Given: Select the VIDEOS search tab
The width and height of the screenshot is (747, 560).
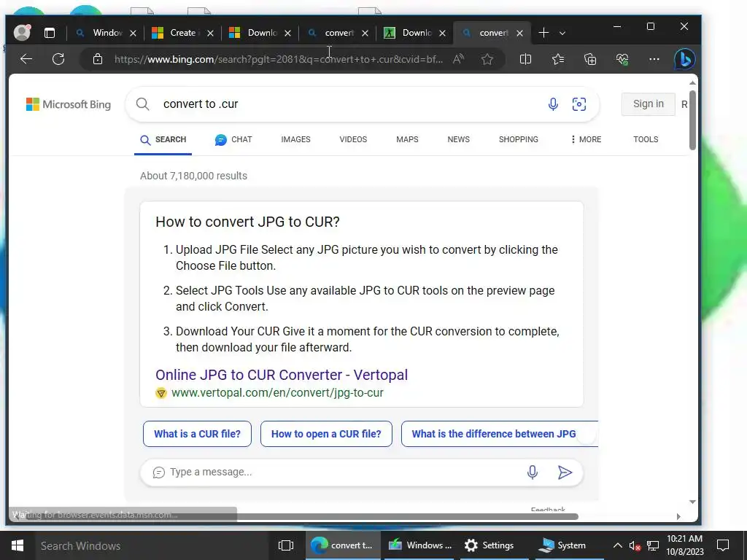Looking at the screenshot, I should (x=353, y=139).
